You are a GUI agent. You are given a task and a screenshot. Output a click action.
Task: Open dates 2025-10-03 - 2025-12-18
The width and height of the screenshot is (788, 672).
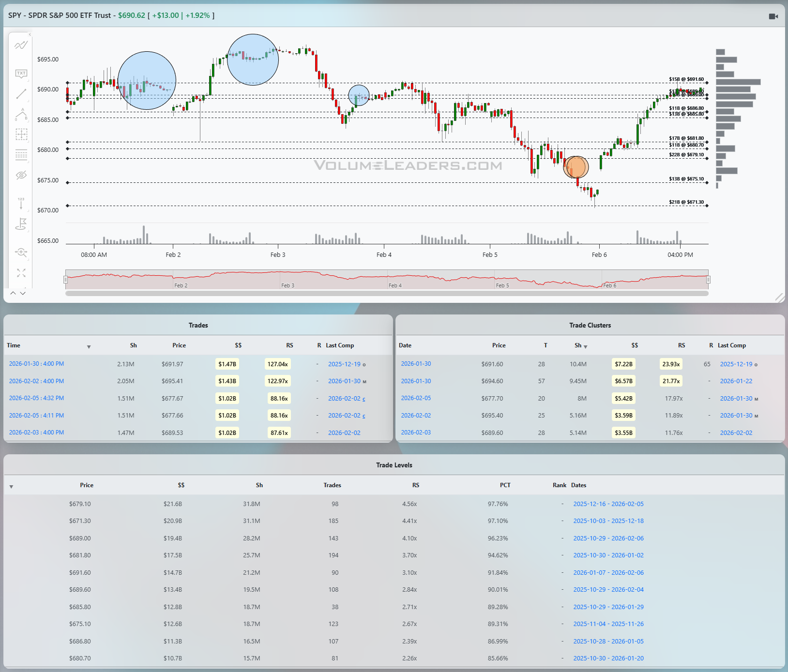[608, 521]
